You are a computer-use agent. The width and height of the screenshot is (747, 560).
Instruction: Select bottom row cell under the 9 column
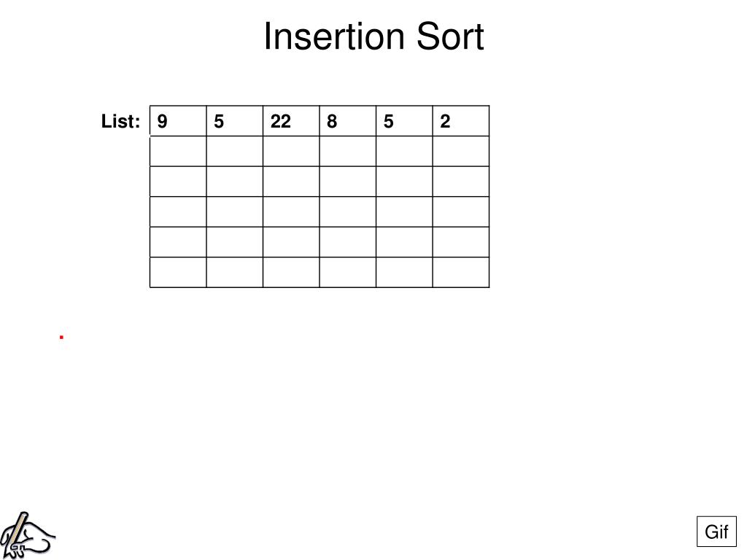point(178,273)
